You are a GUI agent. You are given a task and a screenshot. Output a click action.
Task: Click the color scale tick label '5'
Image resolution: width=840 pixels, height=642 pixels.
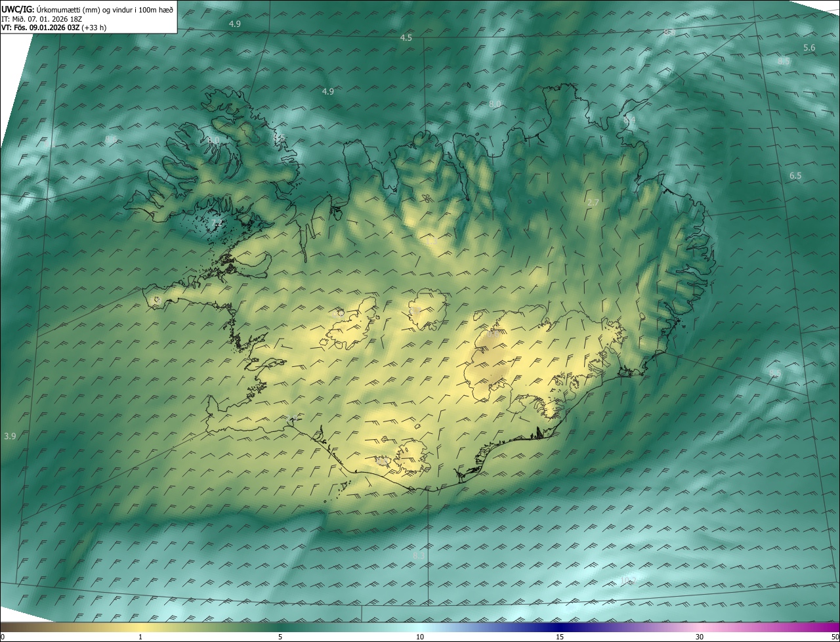280,637
